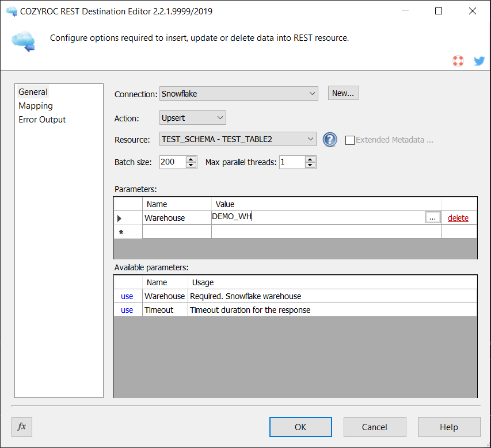Select the General page

pos(33,92)
